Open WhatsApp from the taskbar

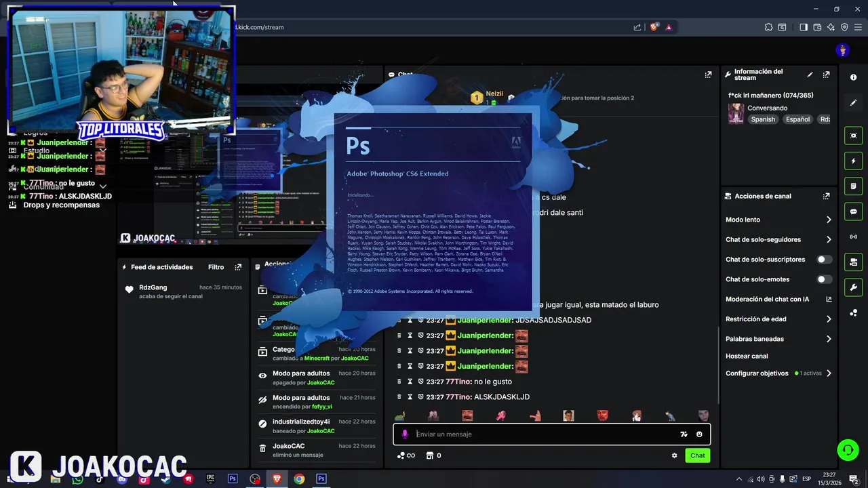click(77, 479)
